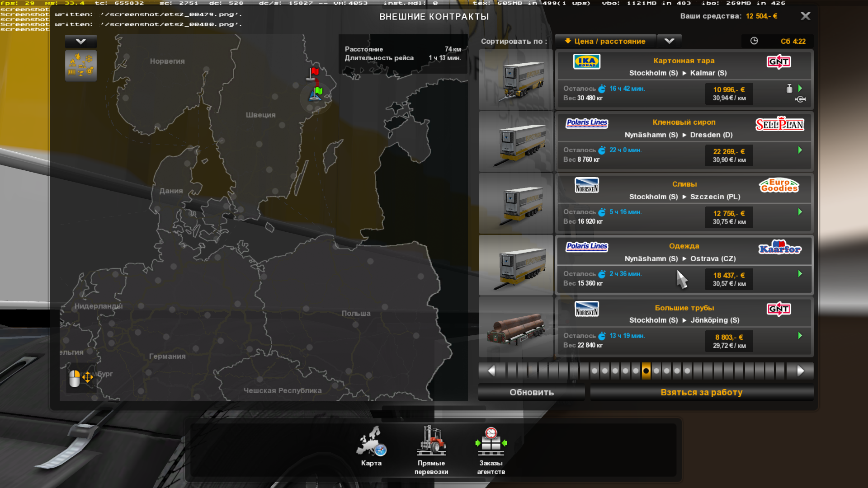The height and width of the screenshot is (488, 868).
Task: Click trailer hitch icon on Картонная тара job
Action: pyautogui.click(x=800, y=99)
